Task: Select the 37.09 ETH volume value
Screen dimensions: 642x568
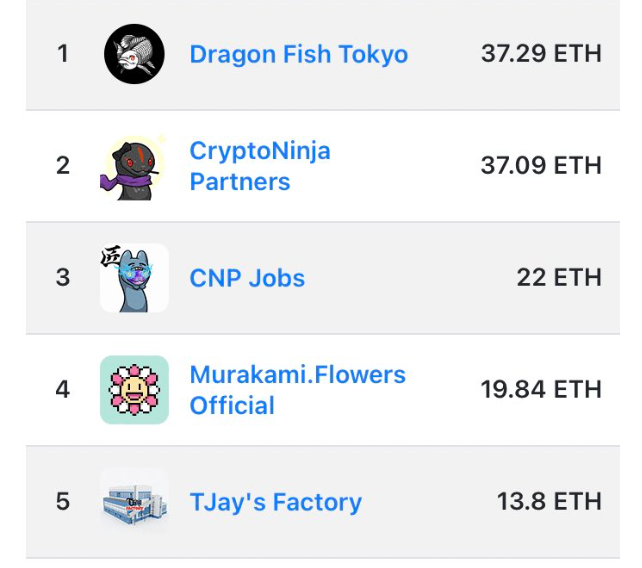Action: pos(541,165)
